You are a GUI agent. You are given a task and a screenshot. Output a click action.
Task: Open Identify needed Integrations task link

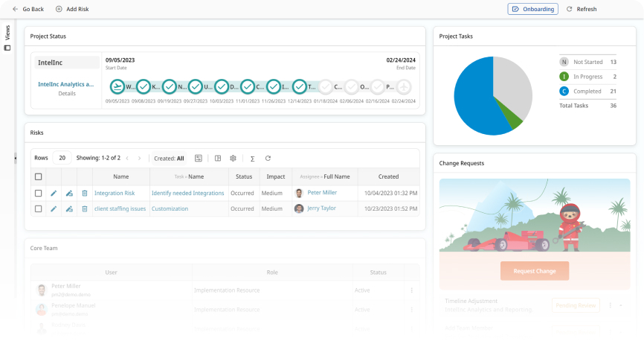point(187,193)
